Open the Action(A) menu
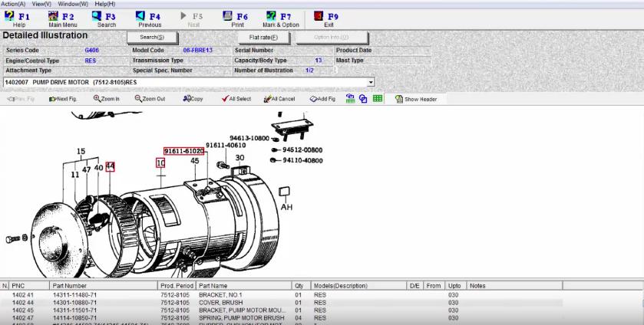The image size is (644, 325). pos(13,4)
